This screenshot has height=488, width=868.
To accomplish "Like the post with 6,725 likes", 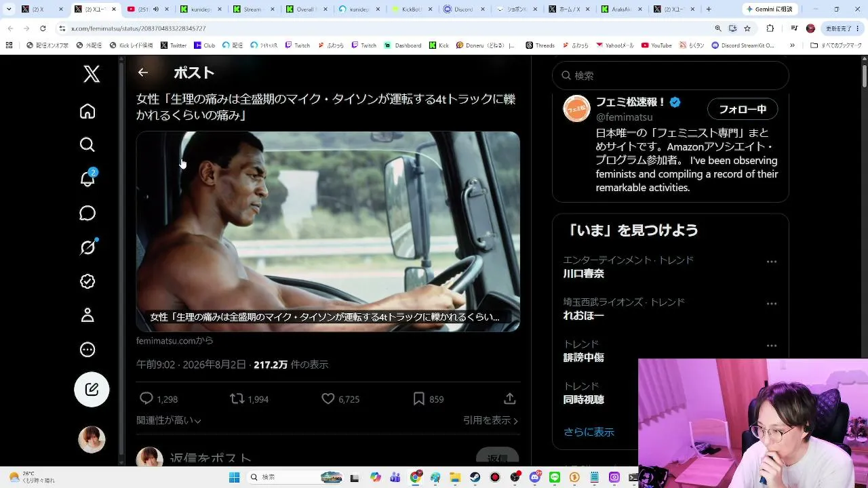I will (328, 399).
